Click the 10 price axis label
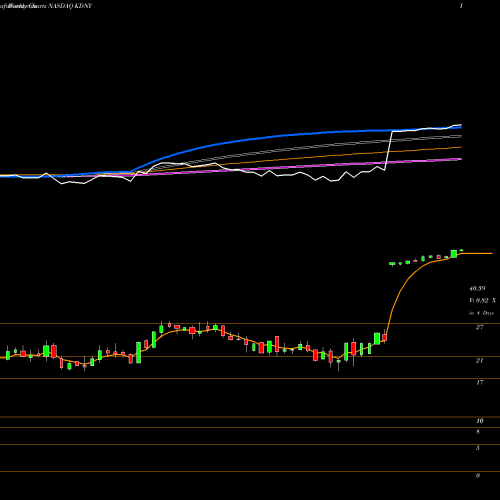Viewport: 500px width, 500px height. click(x=479, y=421)
